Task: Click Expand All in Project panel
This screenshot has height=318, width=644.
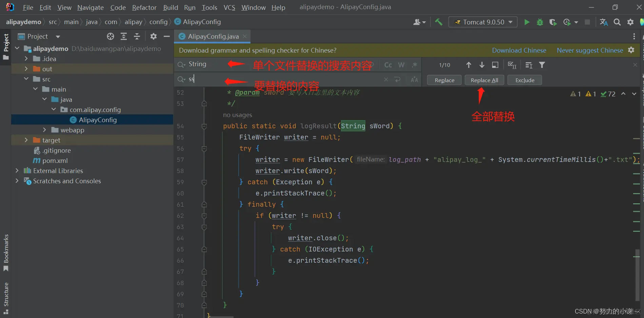Action: (x=124, y=36)
